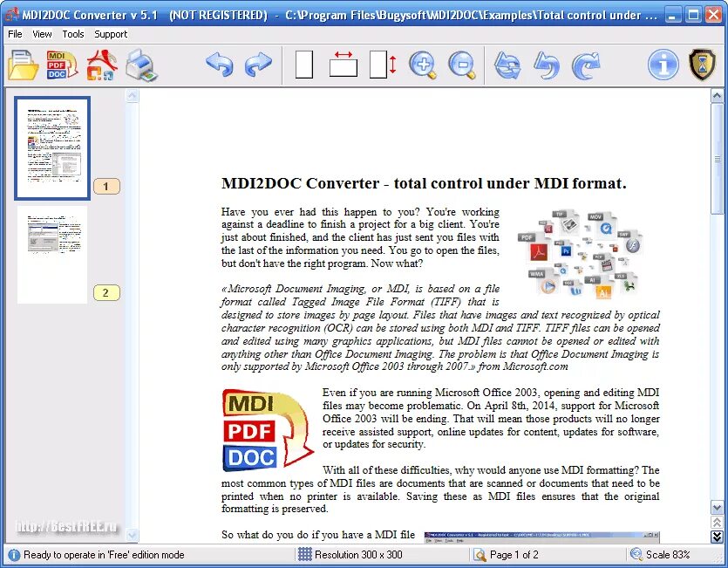Select the fit page height icon

(383, 65)
